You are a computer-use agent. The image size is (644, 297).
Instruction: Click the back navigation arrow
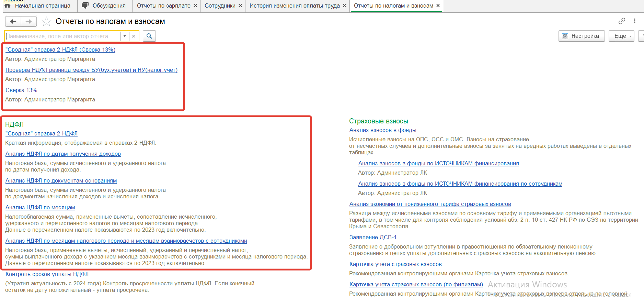pyautogui.click(x=13, y=22)
